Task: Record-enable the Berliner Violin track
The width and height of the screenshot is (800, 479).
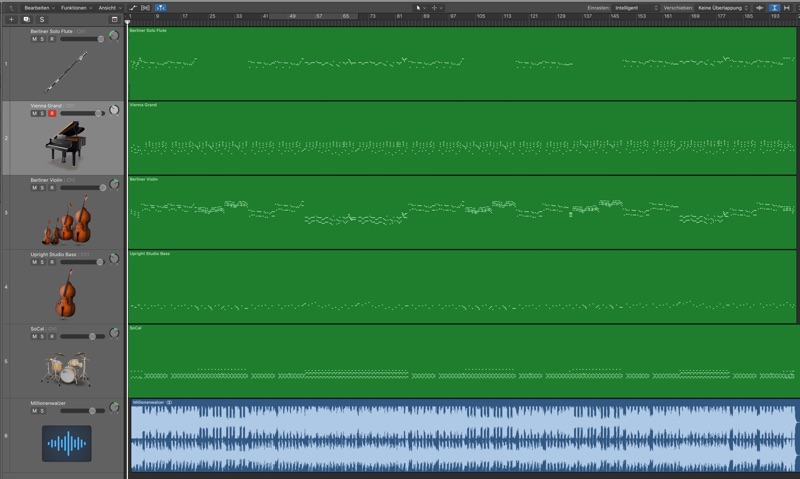Action: pos(52,188)
